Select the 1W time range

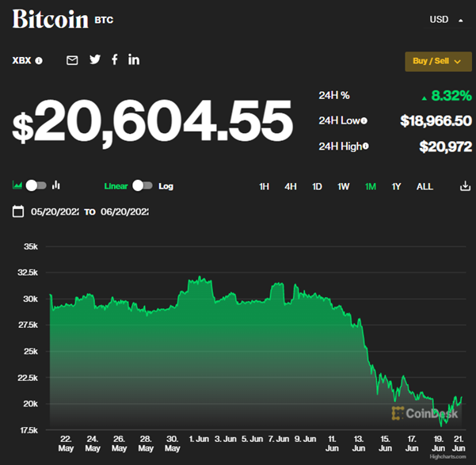343,187
